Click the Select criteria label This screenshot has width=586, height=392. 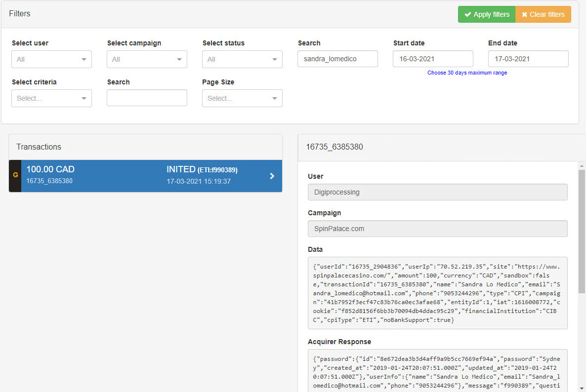35,82
